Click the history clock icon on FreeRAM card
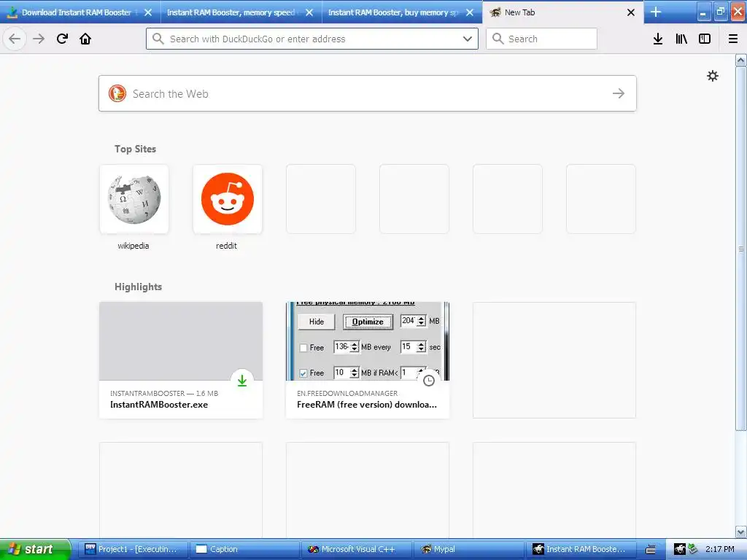Image resolution: width=747 pixels, height=560 pixels. click(429, 381)
